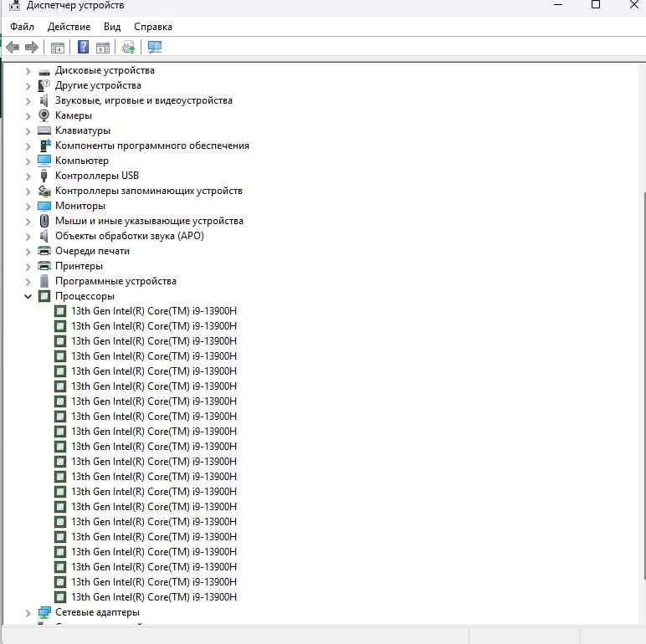Click the Дисковые устройства drive icon

44,72
